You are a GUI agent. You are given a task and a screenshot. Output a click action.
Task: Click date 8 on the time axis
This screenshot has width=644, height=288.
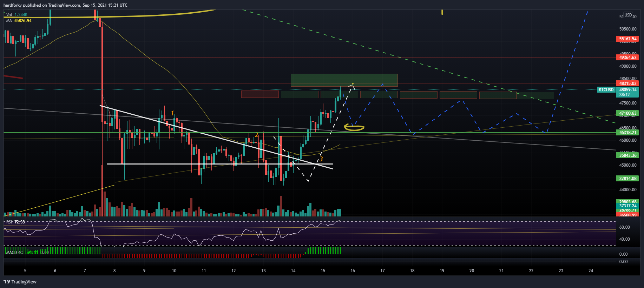click(x=114, y=271)
